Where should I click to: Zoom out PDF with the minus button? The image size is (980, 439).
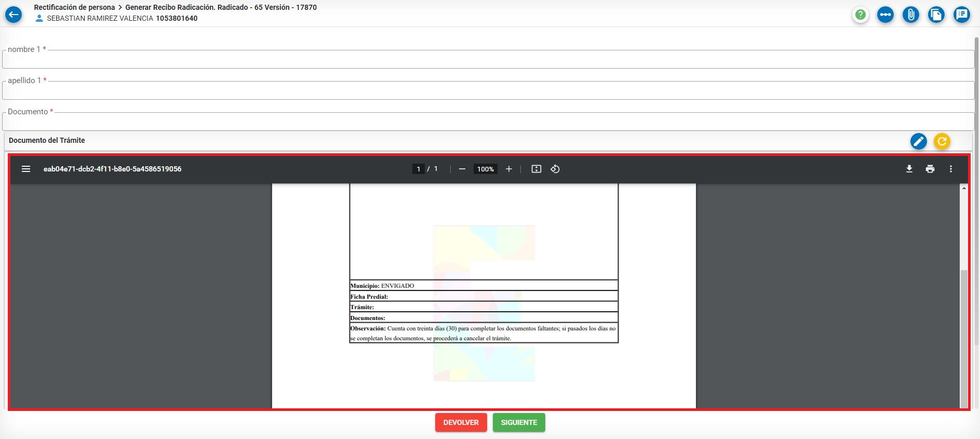(462, 169)
